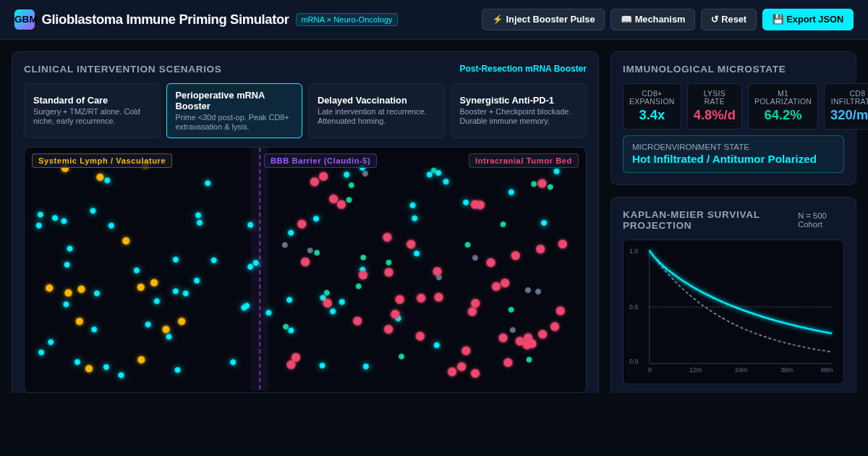This screenshot has width=868, height=456.
Task: Click the Post-Resection mRNA Booster label
Action: coord(523,69)
